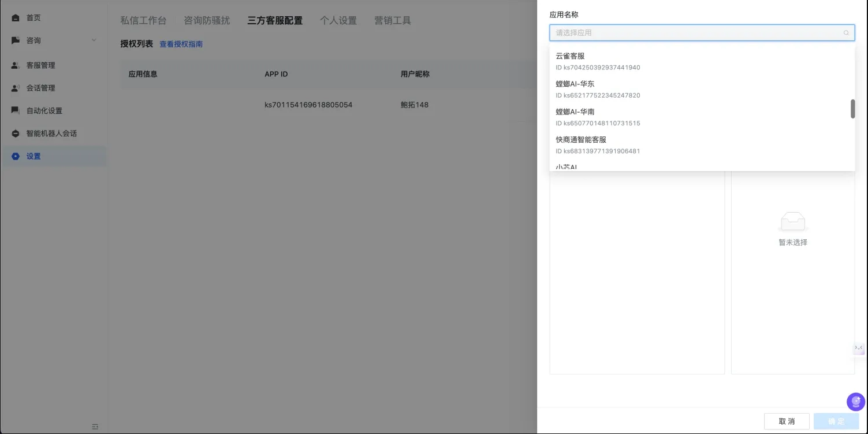Viewport: 868px width, 434px height.
Task: Open 客服管理 from the sidebar
Action: point(16,65)
